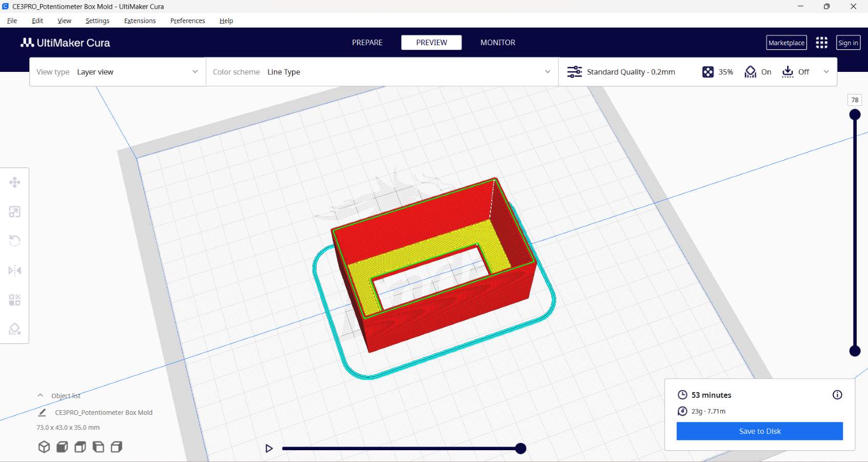Select CE3PRO_Potentiometer Box Mold in object list
Screen dimensions: 868x462
(104, 413)
